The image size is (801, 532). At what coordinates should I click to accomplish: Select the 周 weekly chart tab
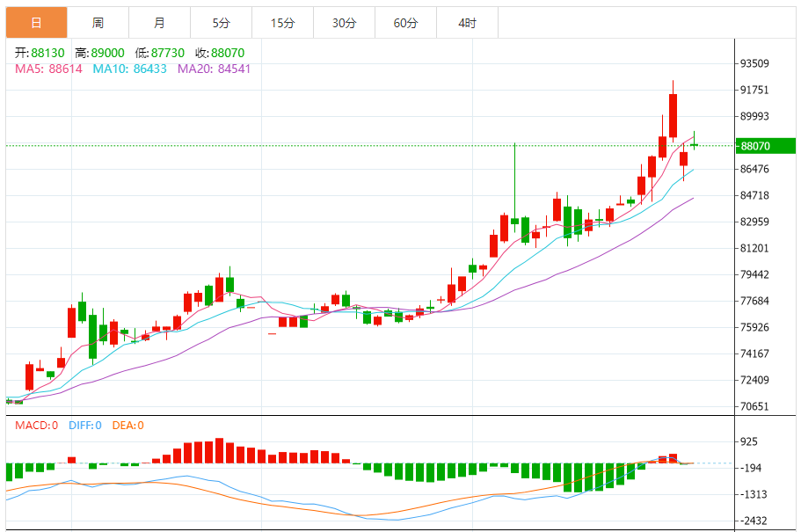coord(98,23)
